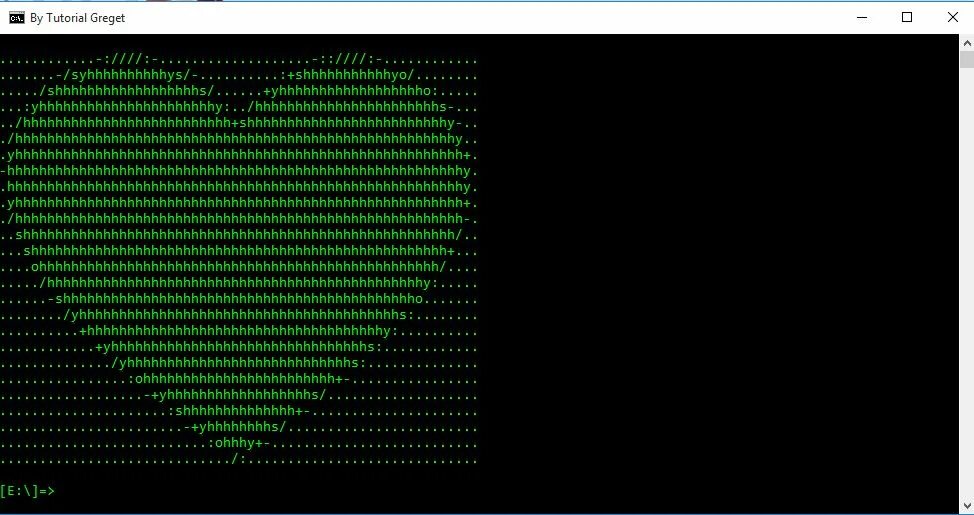Image resolution: width=974 pixels, height=515 pixels.
Task: Click the empty title bar space
Action: 485,17
